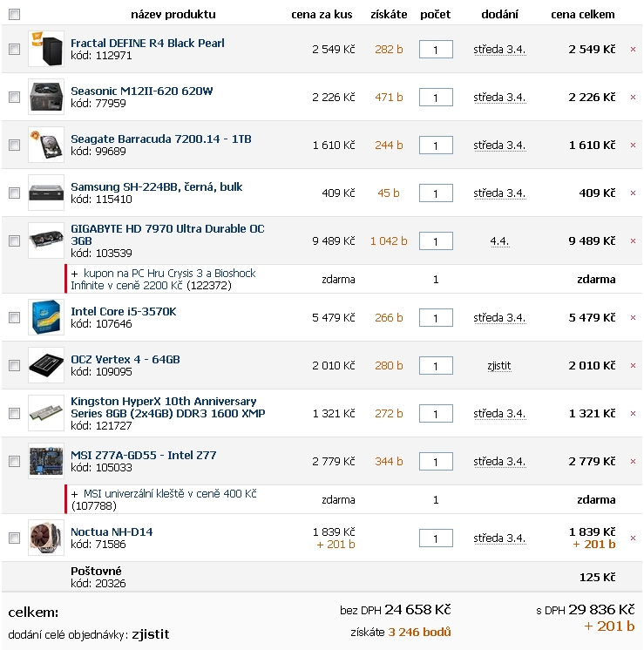The height and width of the screenshot is (650, 644).
Task: Open the OCZ Vertex 4 SSD thumbnail image
Action: click(x=46, y=365)
